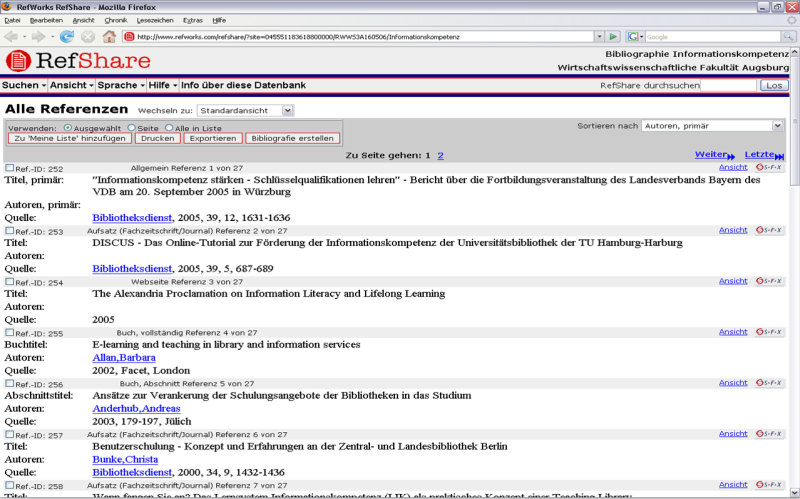Open the Firefox Hilfe menu in menu bar
This screenshot has width=800, height=499.
click(219, 20)
